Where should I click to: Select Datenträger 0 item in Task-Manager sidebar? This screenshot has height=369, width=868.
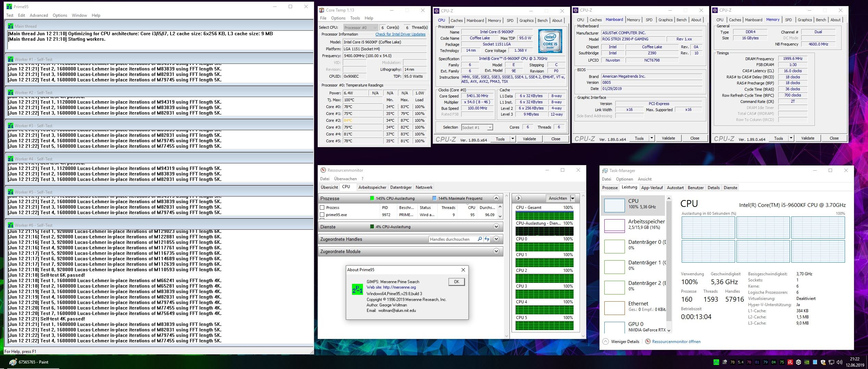click(633, 246)
